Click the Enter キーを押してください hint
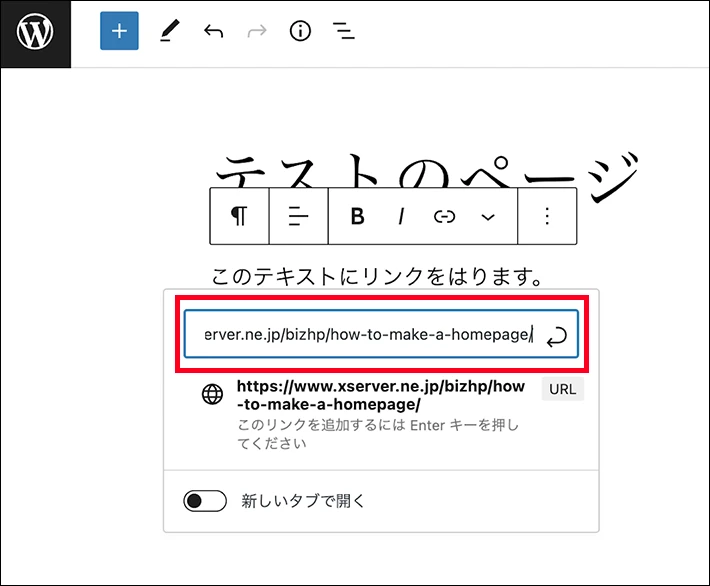 (x=378, y=434)
